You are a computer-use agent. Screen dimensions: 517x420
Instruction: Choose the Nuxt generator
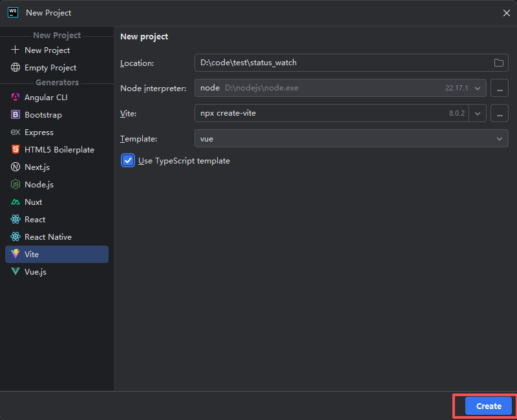click(57, 202)
